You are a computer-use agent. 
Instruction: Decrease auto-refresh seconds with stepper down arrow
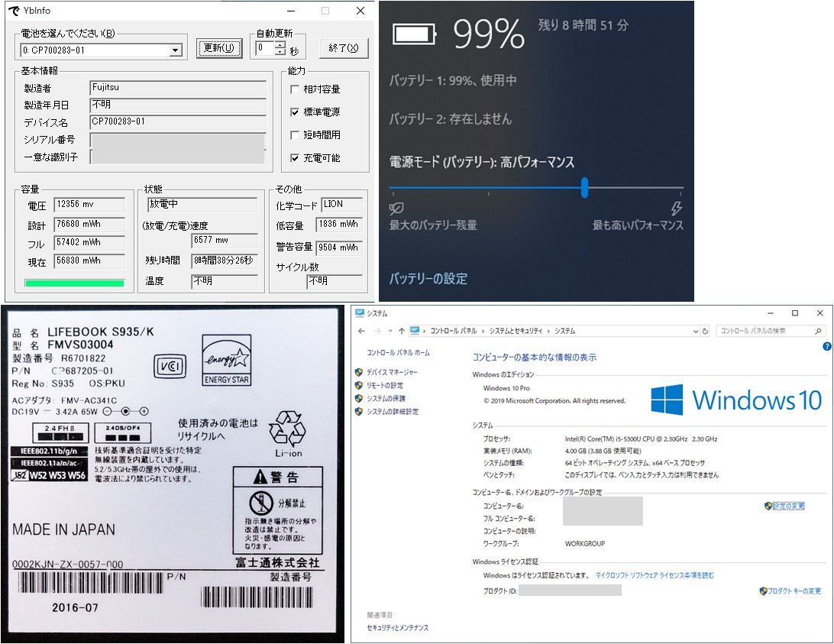coord(280,52)
